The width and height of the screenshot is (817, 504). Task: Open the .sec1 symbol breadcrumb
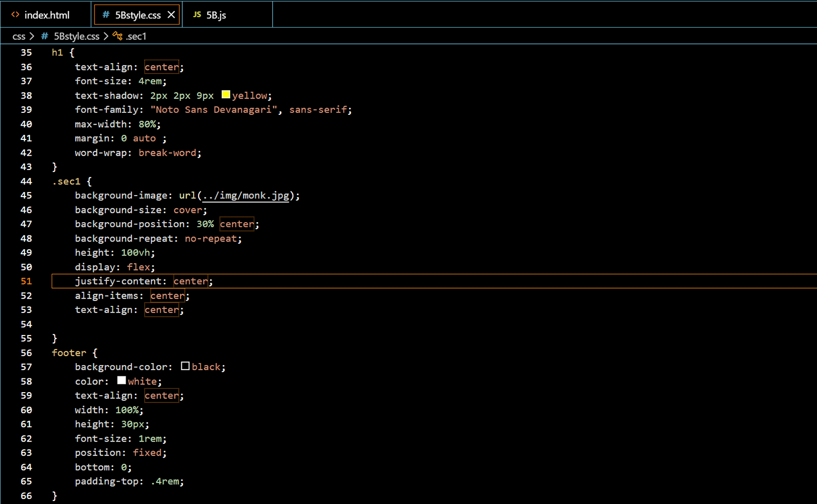tap(136, 36)
